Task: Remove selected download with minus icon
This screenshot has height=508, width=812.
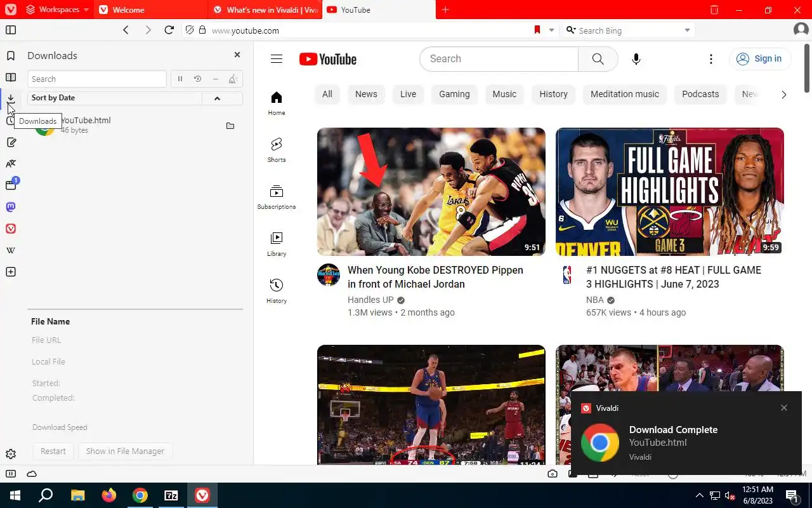Action: coord(216,79)
